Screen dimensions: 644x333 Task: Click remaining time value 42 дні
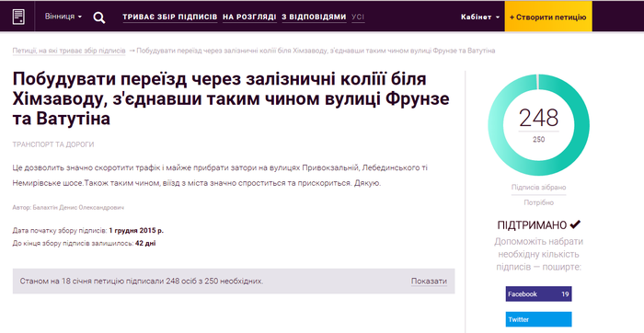(x=145, y=243)
